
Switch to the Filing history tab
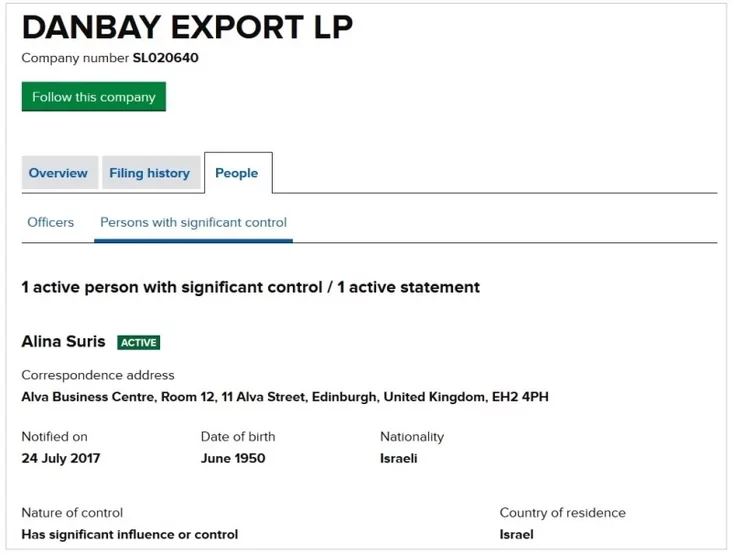[149, 173]
